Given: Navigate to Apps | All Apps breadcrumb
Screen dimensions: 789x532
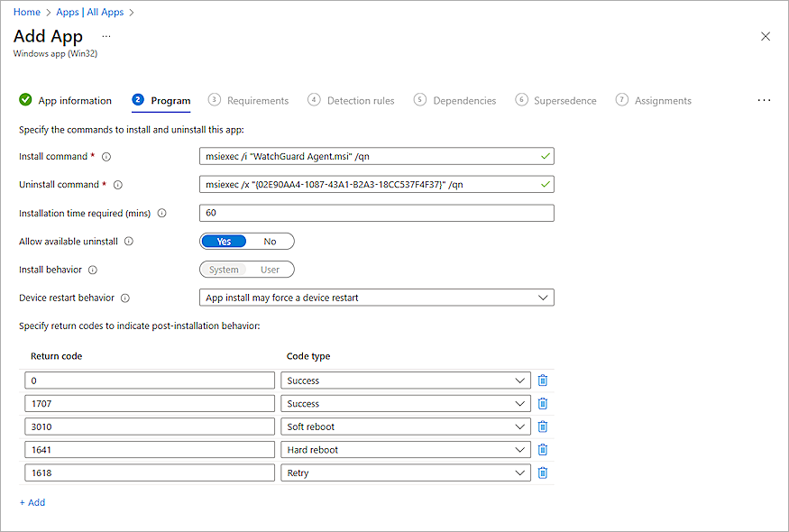Looking at the screenshot, I should point(89,12).
